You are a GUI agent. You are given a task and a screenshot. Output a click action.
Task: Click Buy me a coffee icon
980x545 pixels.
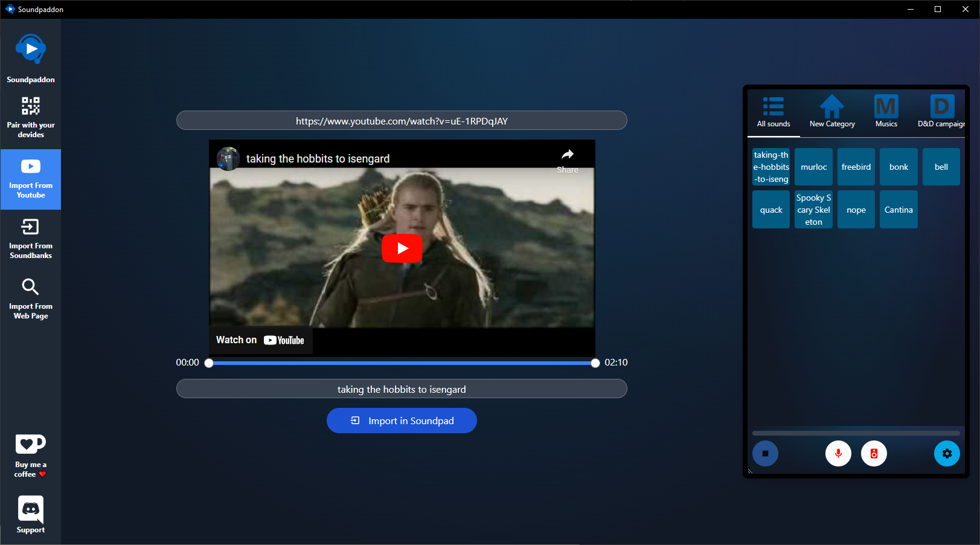[x=31, y=443]
